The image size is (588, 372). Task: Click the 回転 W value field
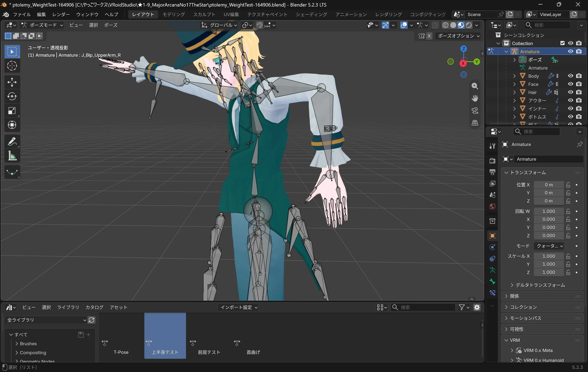click(549, 211)
